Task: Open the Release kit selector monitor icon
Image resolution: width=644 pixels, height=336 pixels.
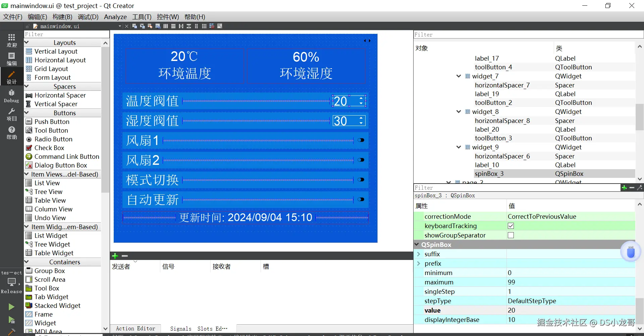Action: tap(12, 282)
